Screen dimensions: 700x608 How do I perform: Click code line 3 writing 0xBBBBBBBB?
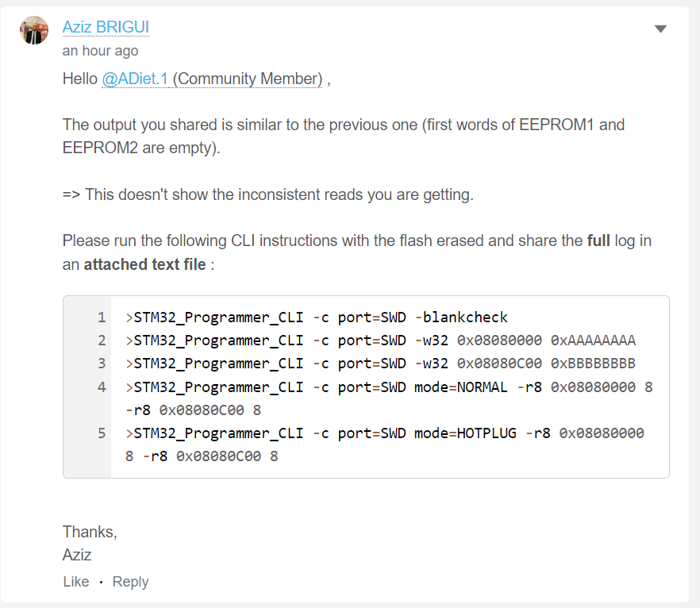(x=380, y=364)
